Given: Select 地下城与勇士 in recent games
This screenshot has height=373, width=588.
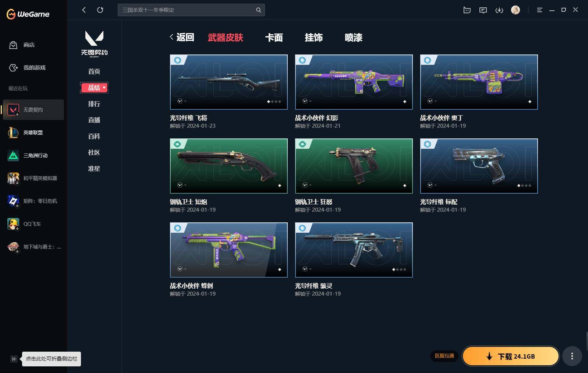Looking at the screenshot, I should pyautogui.click(x=33, y=247).
